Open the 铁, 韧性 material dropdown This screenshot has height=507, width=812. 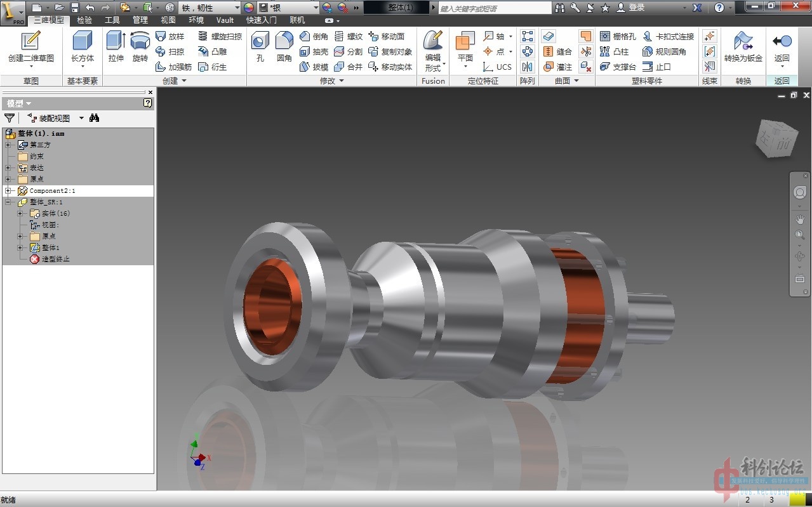coord(237,8)
